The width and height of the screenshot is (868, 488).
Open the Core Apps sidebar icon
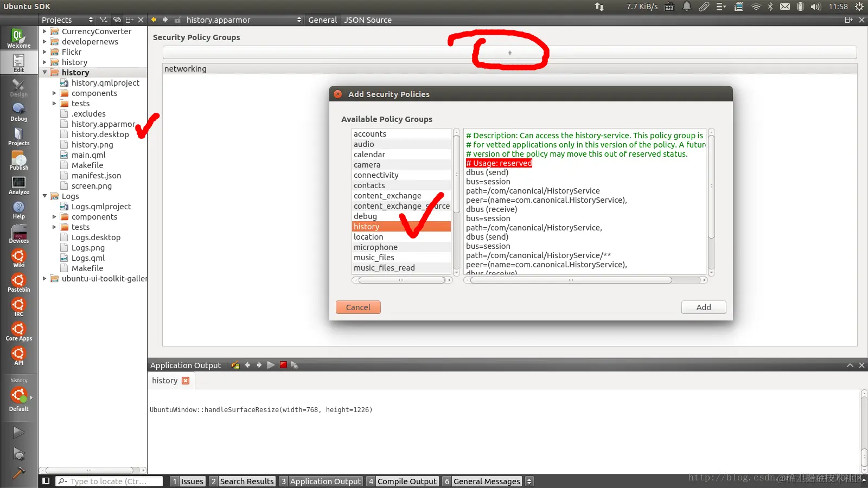18,331
